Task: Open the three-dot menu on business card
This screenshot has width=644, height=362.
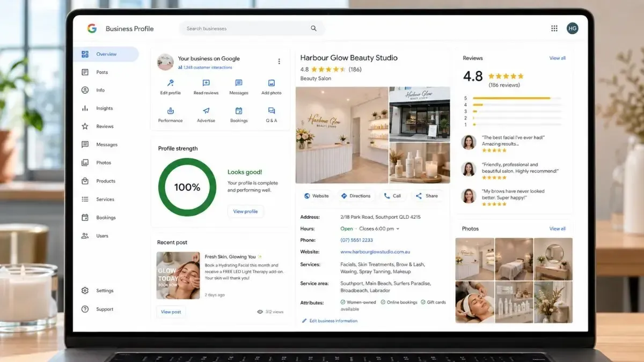Action: tap(279, 61)
